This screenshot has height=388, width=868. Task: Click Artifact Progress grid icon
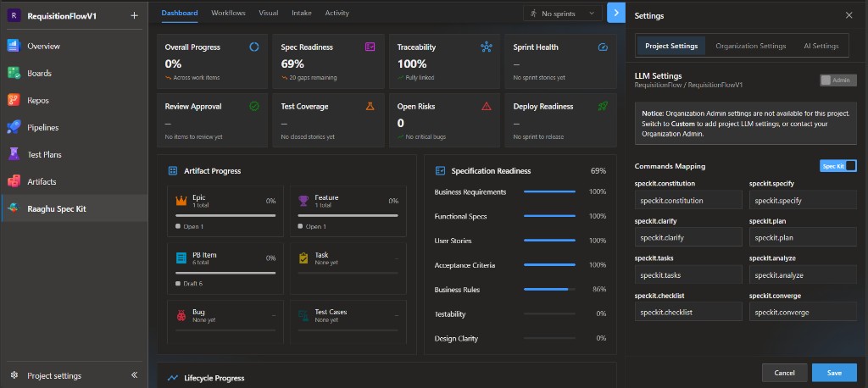tap(173, 171)
